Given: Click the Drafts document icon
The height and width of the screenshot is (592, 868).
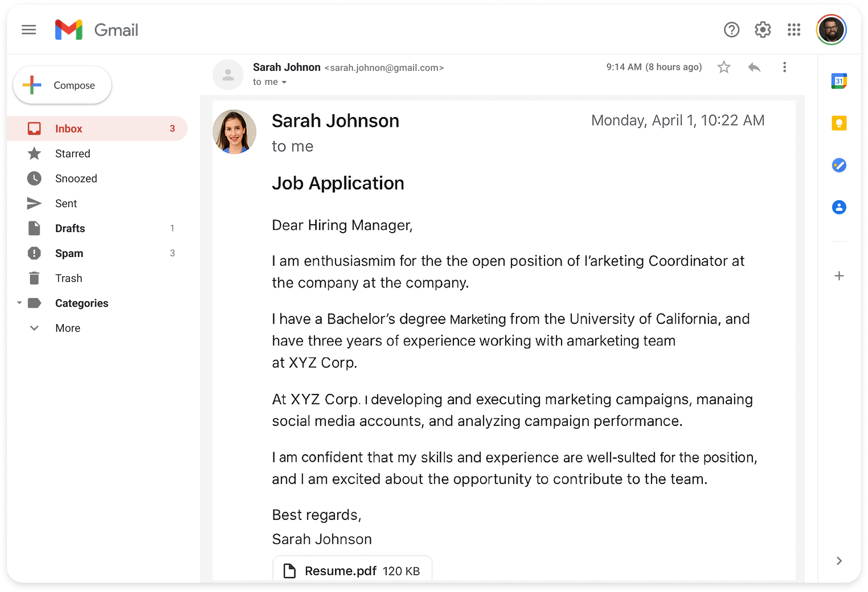Looking at the screenshot, I should (x=34, y=228).
